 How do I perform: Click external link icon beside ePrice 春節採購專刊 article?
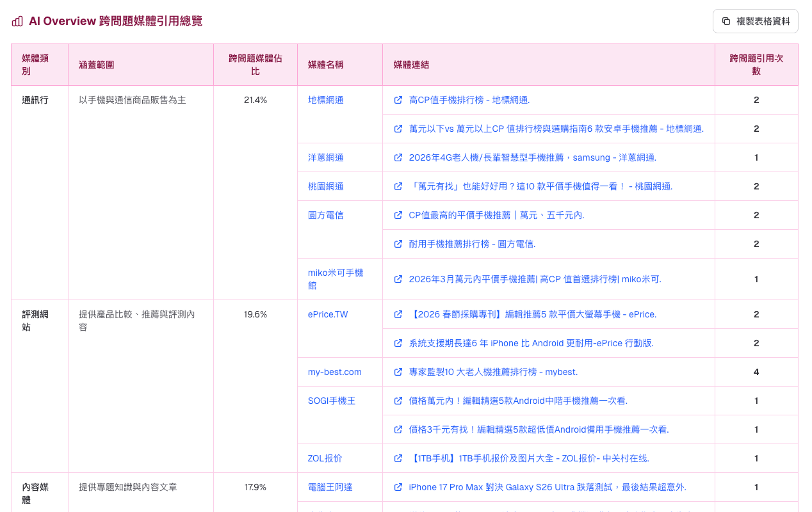[398, 314]
